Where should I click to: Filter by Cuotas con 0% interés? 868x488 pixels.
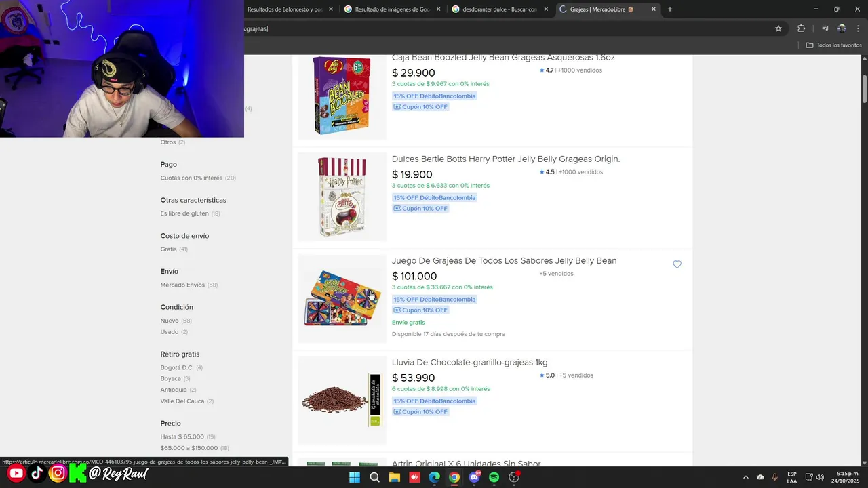pos(191,178)
